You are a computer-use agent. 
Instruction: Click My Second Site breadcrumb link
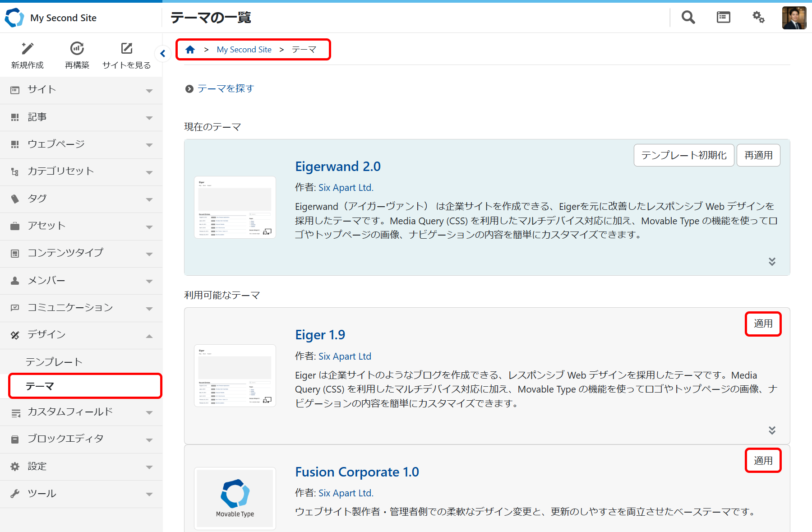(244, 50)
